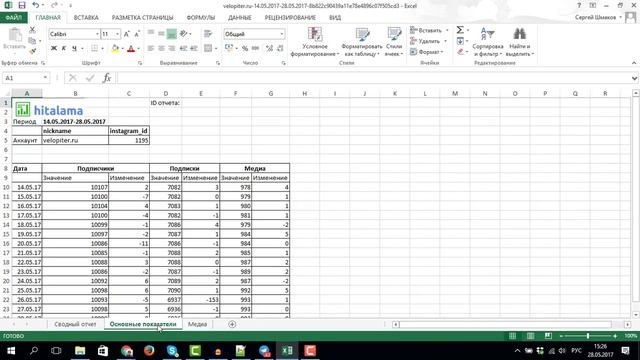Viewport: 640px width, 360px height.
Task: Apply the red font color A
Action: tap(131, 48)
